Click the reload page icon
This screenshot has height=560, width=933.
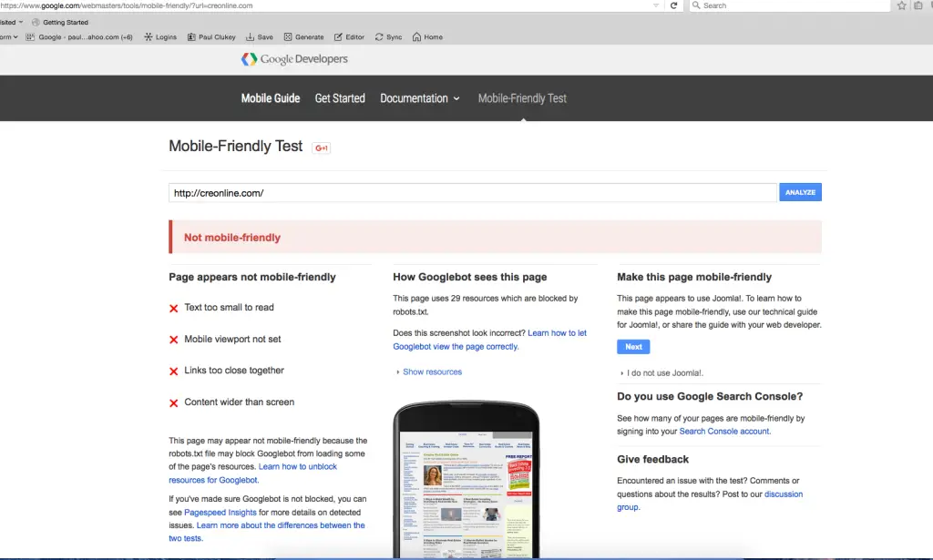pos(673,5)
